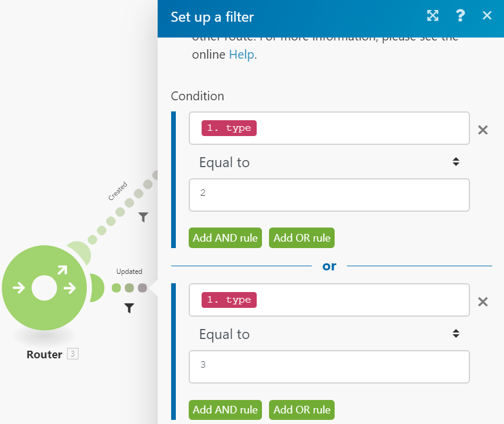This screenshot has height=424, width=504.
Task: Remove the second condition with X
Action: [x=483, y=302]
